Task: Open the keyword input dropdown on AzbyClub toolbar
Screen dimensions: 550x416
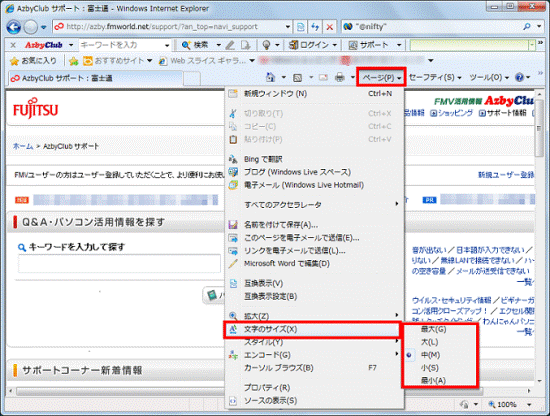Action: [x=167, y=45]
